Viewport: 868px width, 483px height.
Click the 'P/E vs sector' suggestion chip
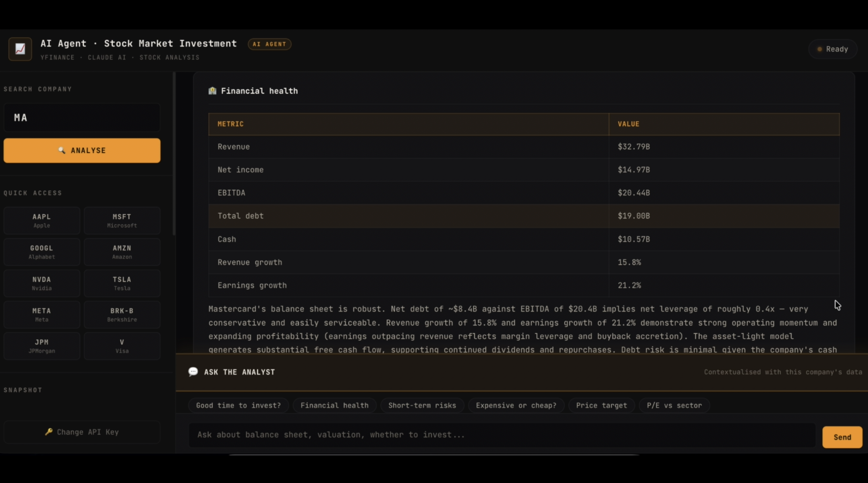pyautogui.click(x=674, y=405)
